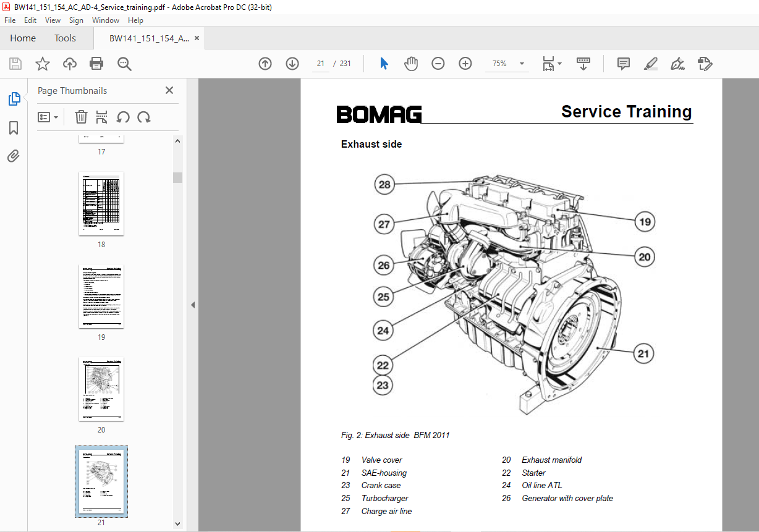Viewport: 759px width, 532px height.
Task: Close the BW141 document tab
Action: (x=197, y=38)
